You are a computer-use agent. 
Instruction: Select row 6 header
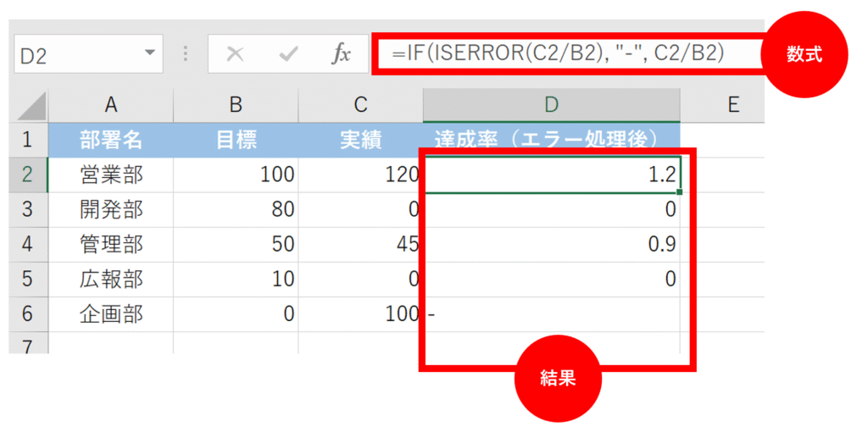point(27,314)
